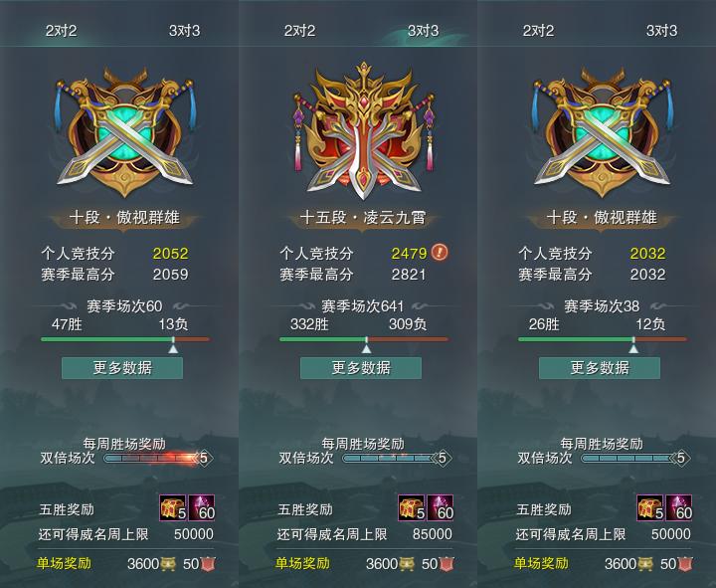Open the treasure chest reward in the right panel
This screenshot has width=716, height=588.
coord(650,507)
